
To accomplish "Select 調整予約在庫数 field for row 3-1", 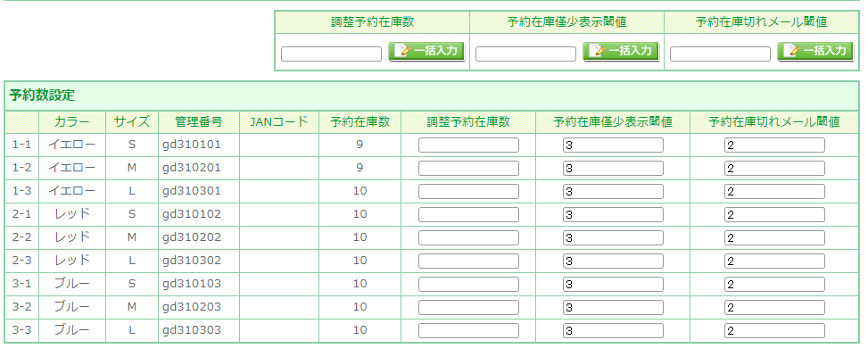I will [x=468, y=285].
